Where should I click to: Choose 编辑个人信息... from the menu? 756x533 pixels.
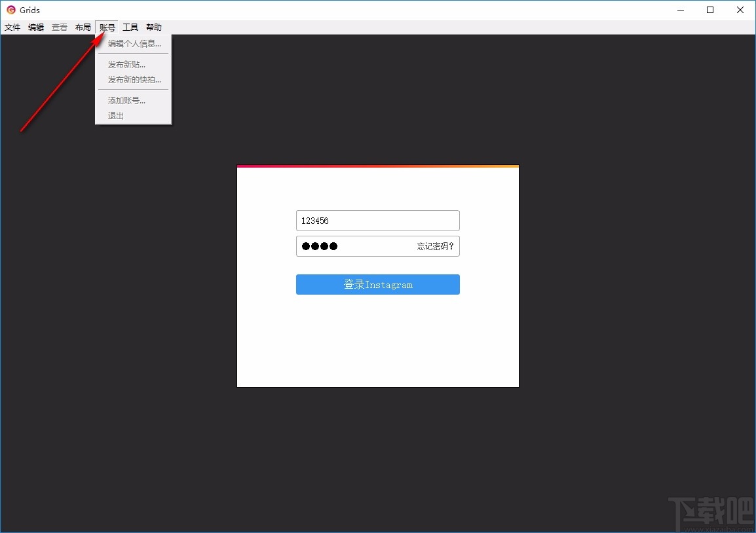pos(134,44)
